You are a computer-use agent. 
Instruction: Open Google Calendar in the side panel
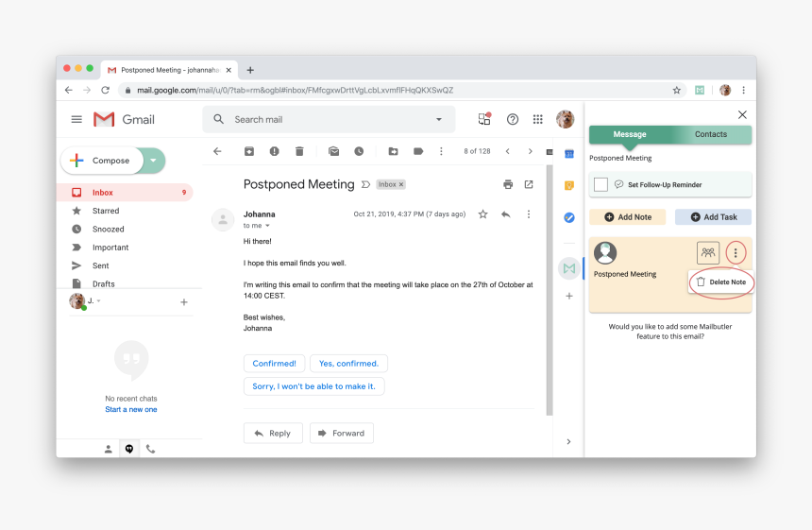(x=569, y=154)
